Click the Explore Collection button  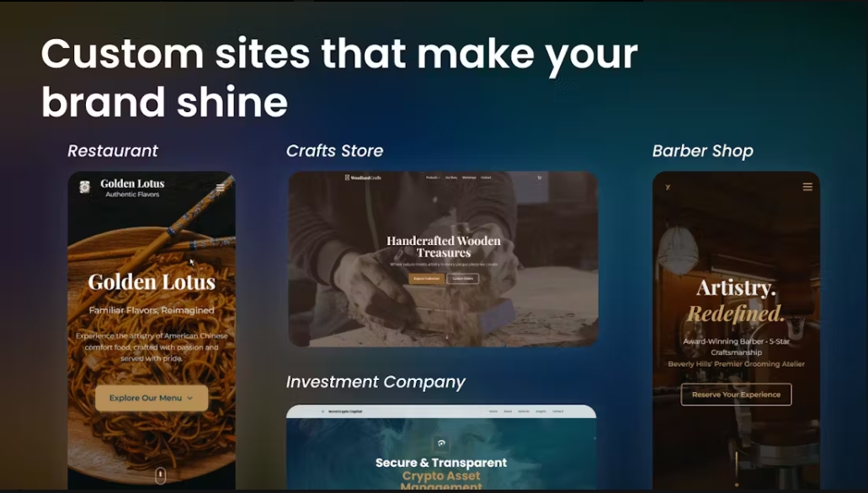point(426,279)
